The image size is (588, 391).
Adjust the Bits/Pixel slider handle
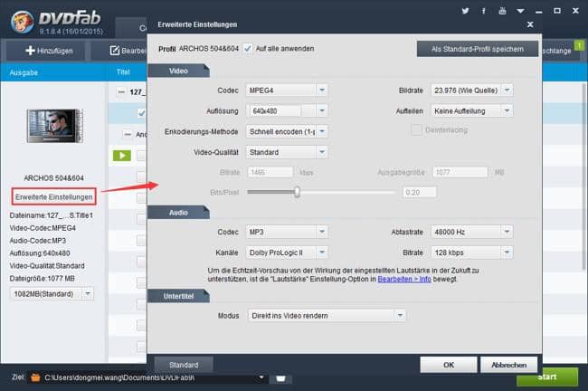click(x=297, y=192)
